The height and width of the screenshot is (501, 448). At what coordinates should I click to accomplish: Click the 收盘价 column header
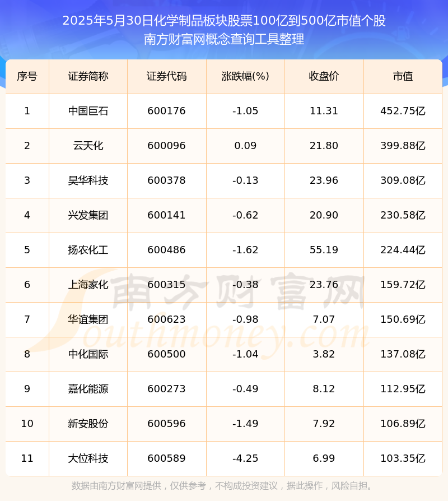click(x=324, y=76)
